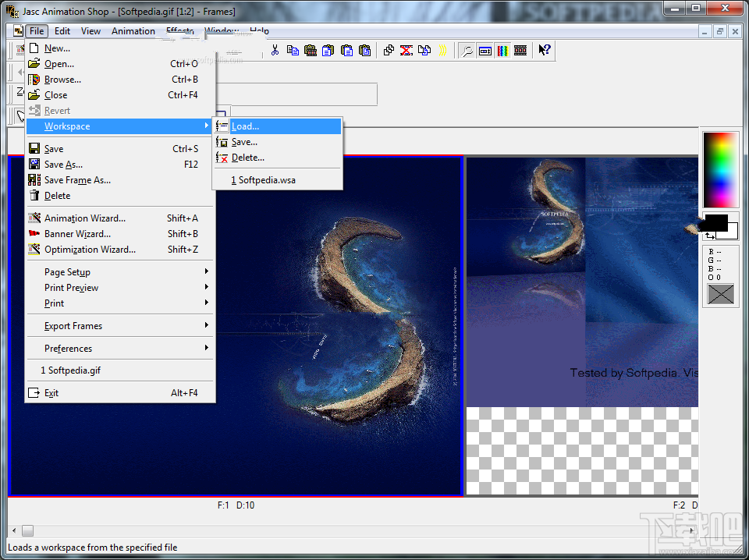Click the Delete Frames toolbar icon
This screenshot has height=560, width=749.
point(406,50)
